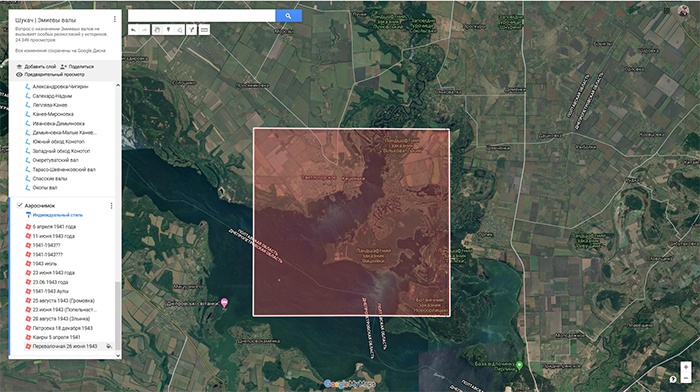This screenshot has width=700, height=392.
Task: Select the draw line tool
Action: point(179,30)
